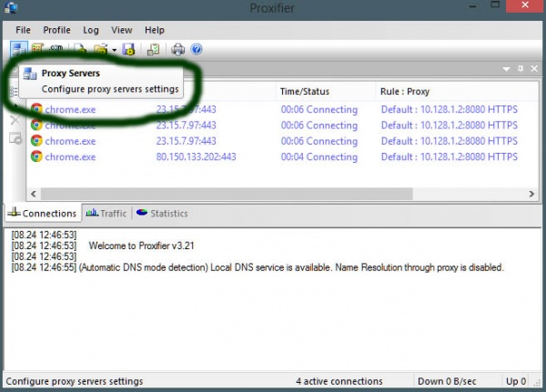
Task: Click the clipboard checklist toolbar icon
Action: (x=153, y=49)
